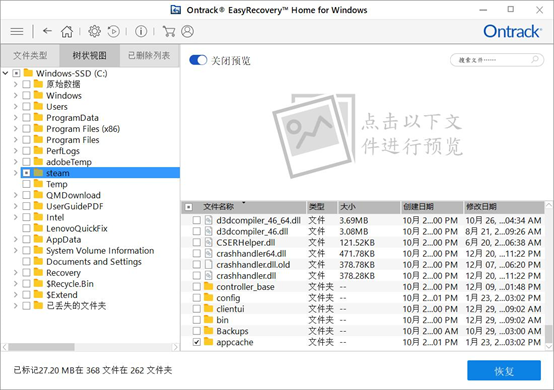Viewport: 554px width, 390px height.
Task: Collapse the Windows-SSD (C:) tree node
Action: coord(5,73)
